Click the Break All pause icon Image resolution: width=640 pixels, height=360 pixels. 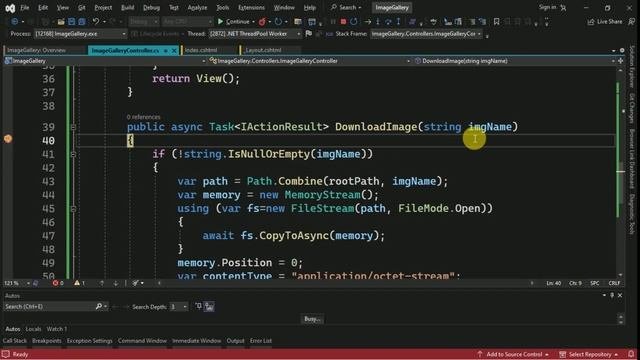point(333,22)
